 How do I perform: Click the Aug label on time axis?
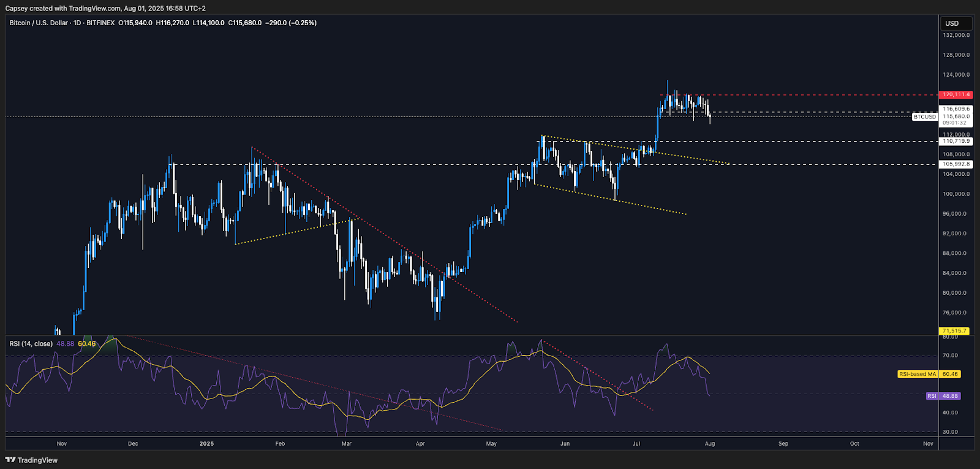710,443
